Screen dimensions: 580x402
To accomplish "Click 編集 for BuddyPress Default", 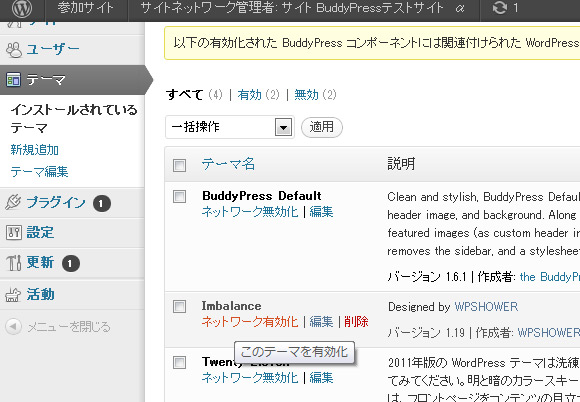I will coord(321,212).
